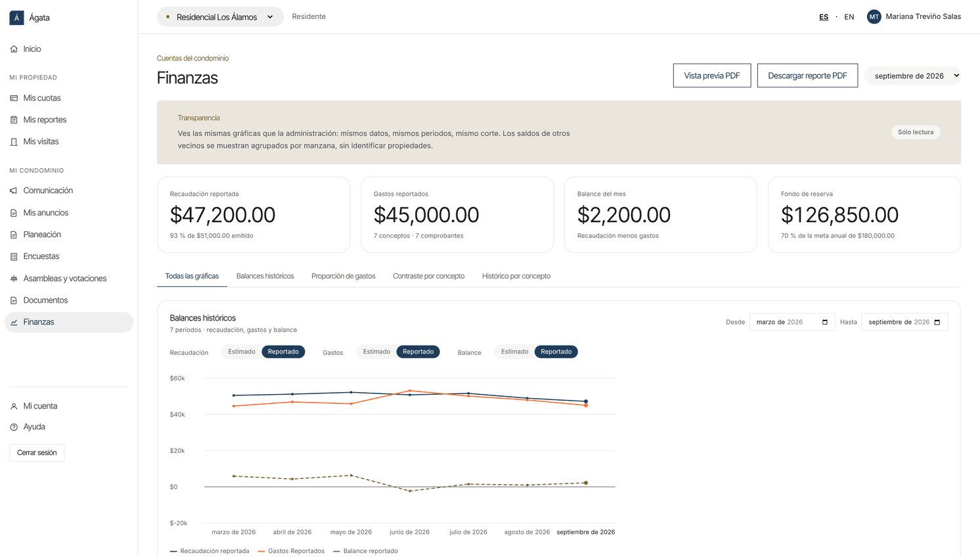This screenshot has height=557, width=980.
Task: Click the Mis visitas door icon
Action: pos(14,142)
